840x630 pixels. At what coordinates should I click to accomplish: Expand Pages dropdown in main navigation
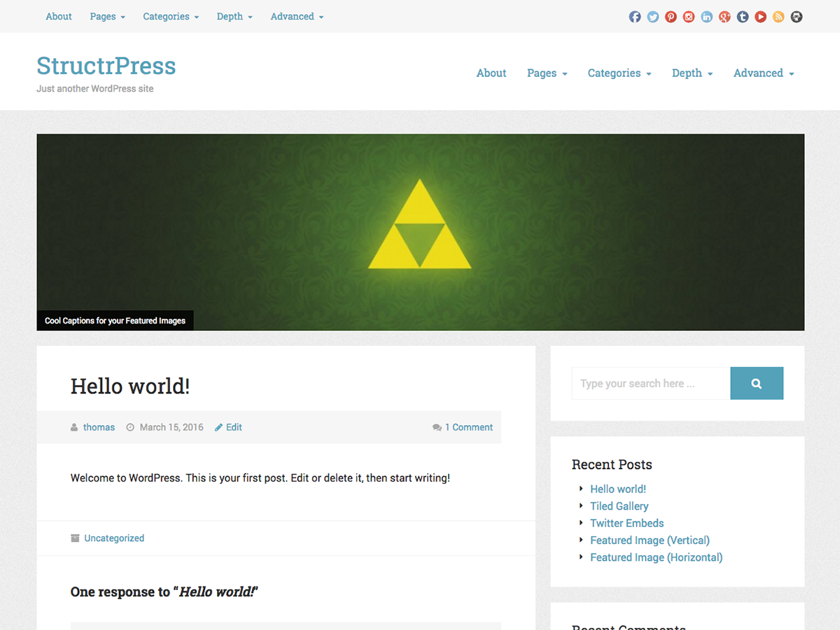(547, 73)
